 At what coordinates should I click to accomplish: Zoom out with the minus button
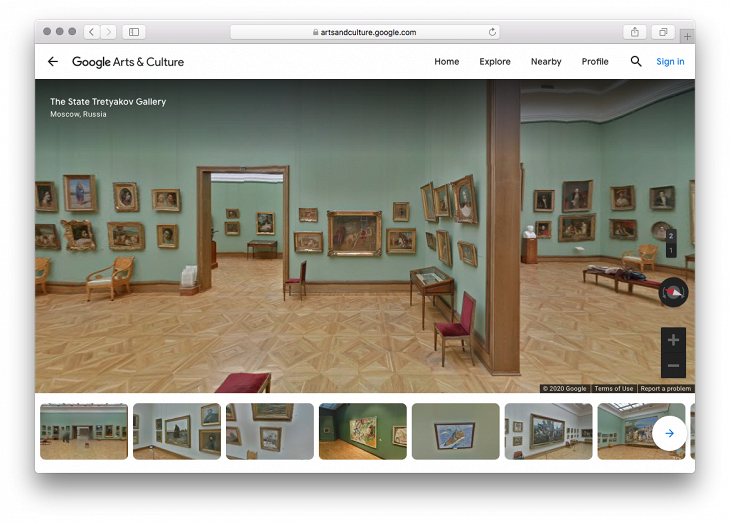point(673,365)
